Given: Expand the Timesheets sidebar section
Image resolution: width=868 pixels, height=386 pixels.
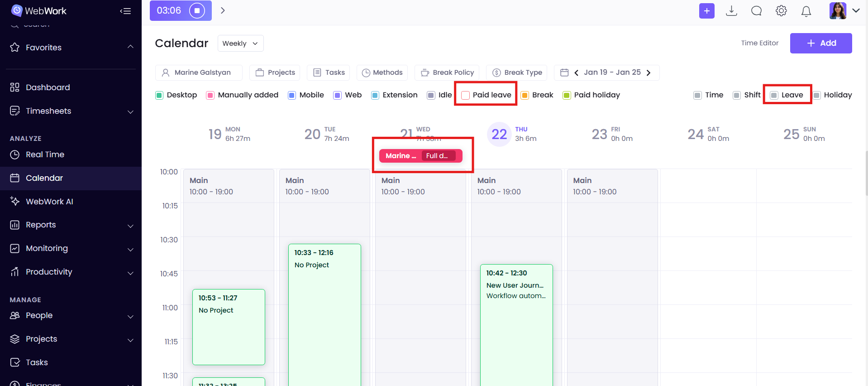Looking at the screenshot, I should (130, 111).
